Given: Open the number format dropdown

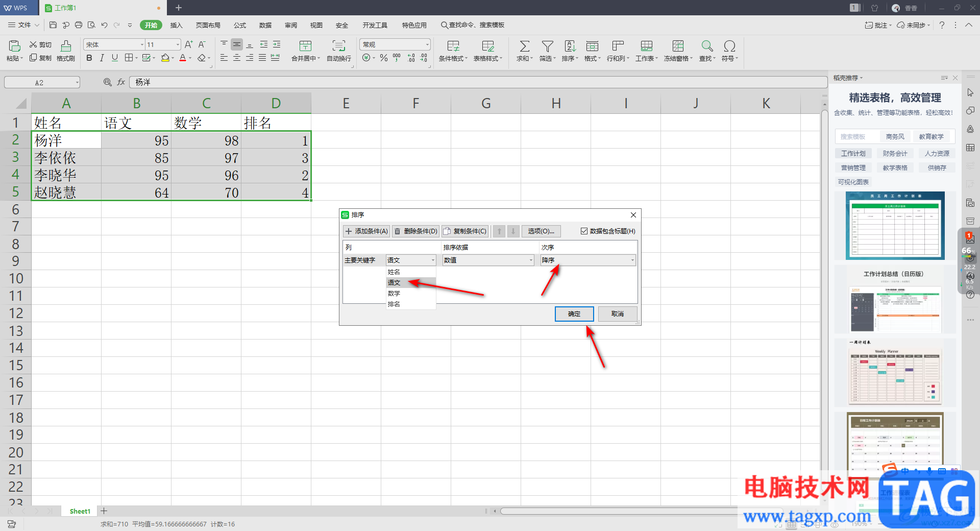Looking at the screenshot, I should point(427,45).
